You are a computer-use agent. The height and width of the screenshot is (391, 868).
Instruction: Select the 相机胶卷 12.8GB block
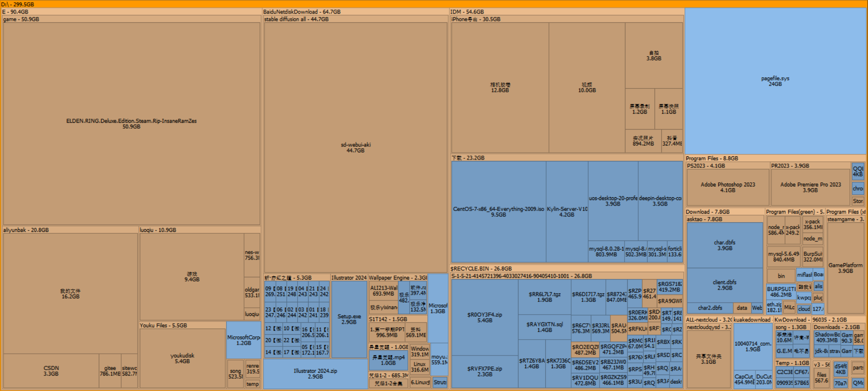click(x=500, y=87)
